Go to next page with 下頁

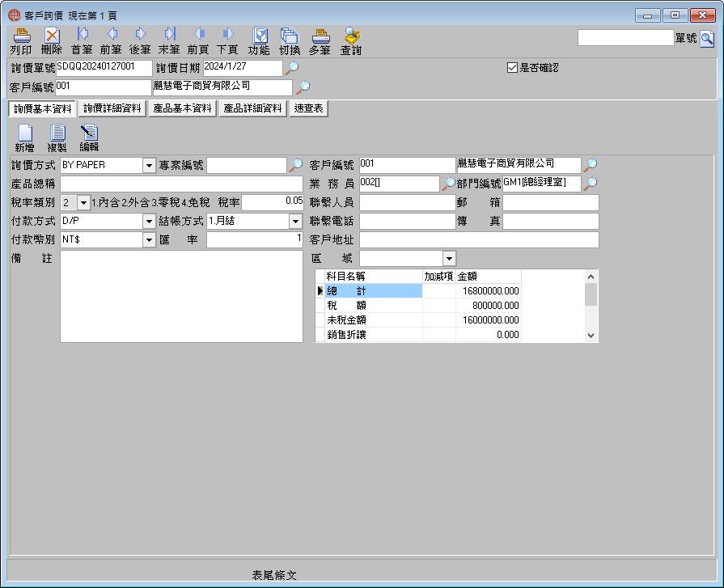(227, 41)
